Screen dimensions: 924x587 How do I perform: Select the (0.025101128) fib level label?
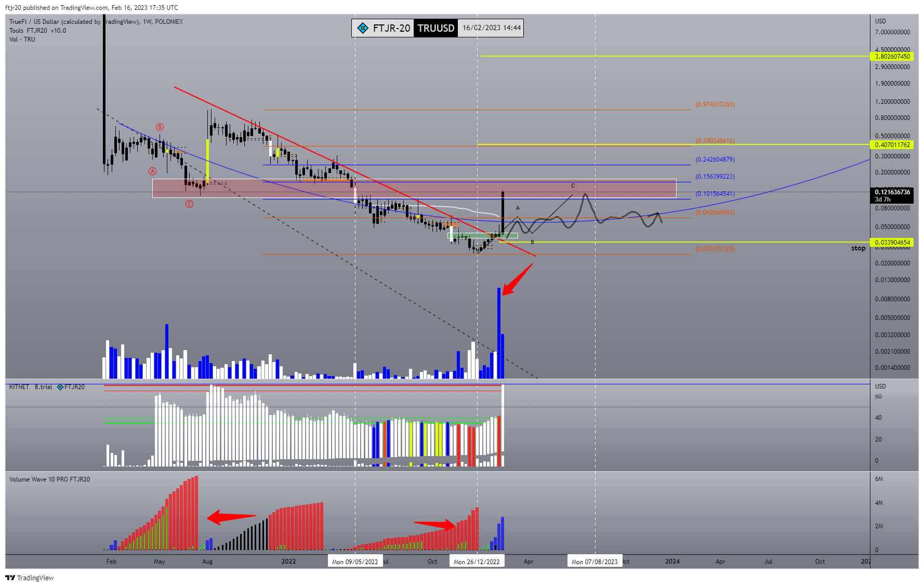tap(715, 249)
